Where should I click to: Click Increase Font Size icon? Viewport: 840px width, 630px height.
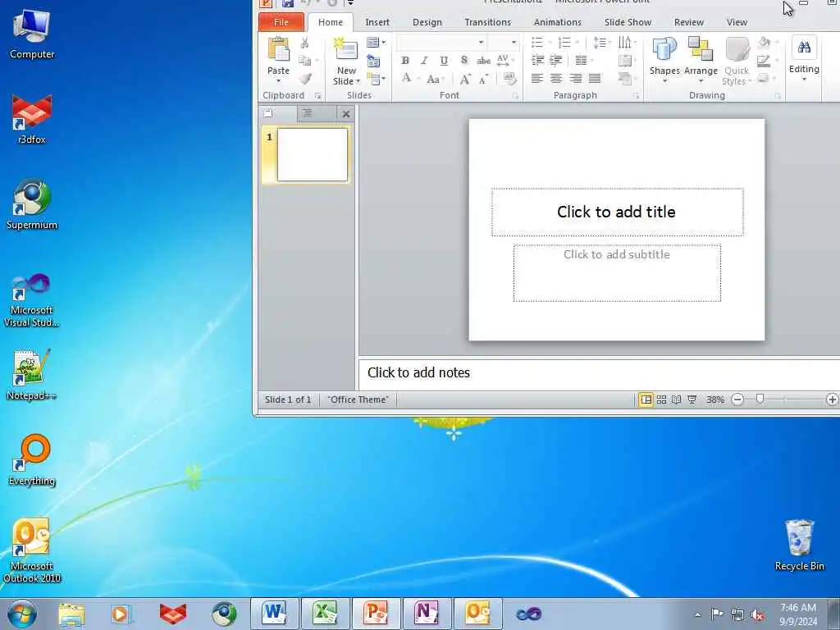click(x=465, y=80)
